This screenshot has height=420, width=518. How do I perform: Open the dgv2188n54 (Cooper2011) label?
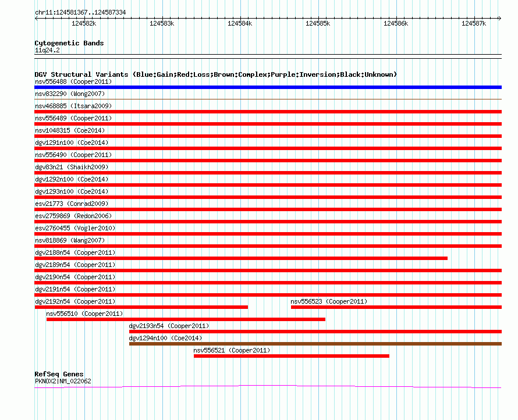pos(75,252)
